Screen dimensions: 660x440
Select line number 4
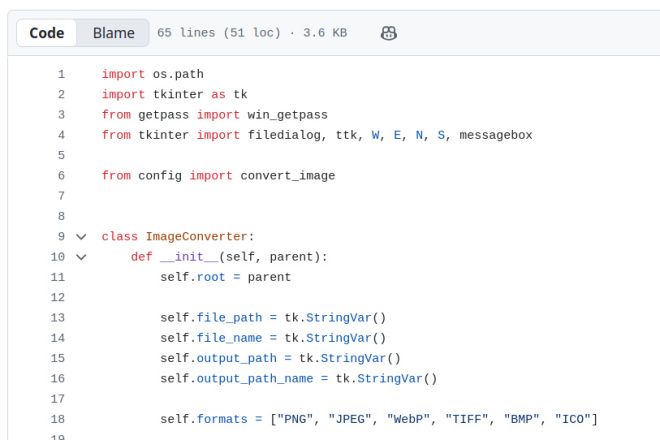(61, 135)
